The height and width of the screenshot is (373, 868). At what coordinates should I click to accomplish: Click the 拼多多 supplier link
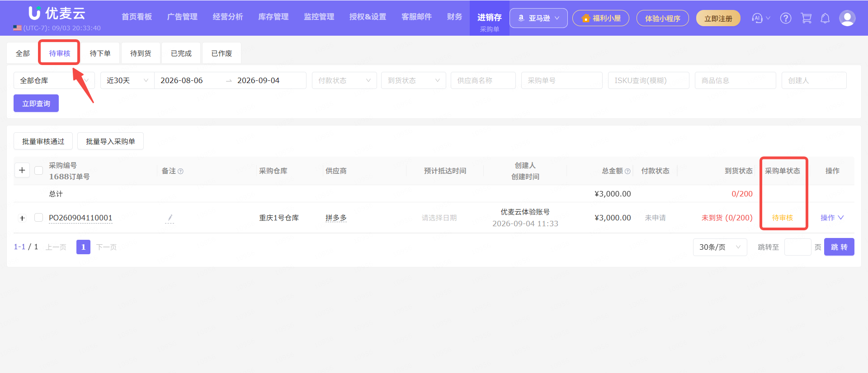336,218
